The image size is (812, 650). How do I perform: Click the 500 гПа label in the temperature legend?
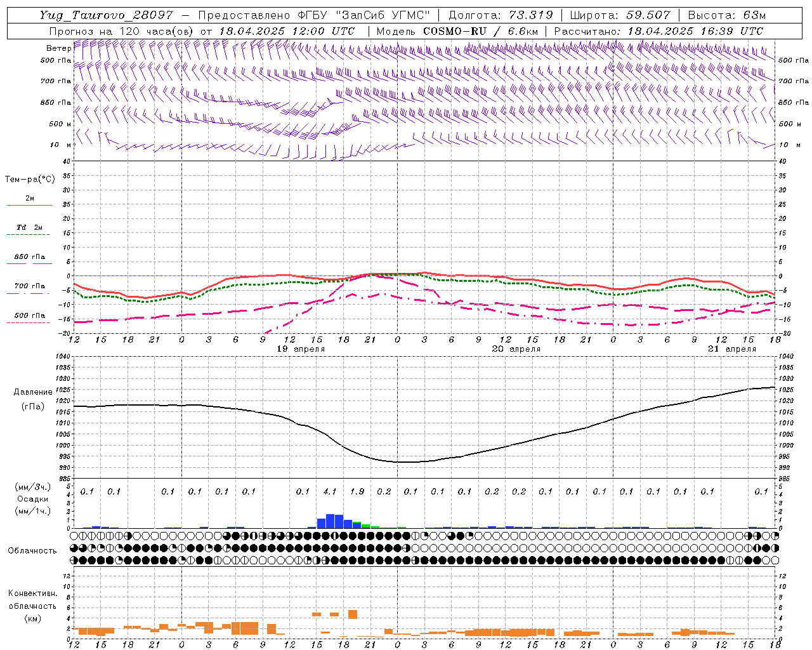(x=30, y=315)
